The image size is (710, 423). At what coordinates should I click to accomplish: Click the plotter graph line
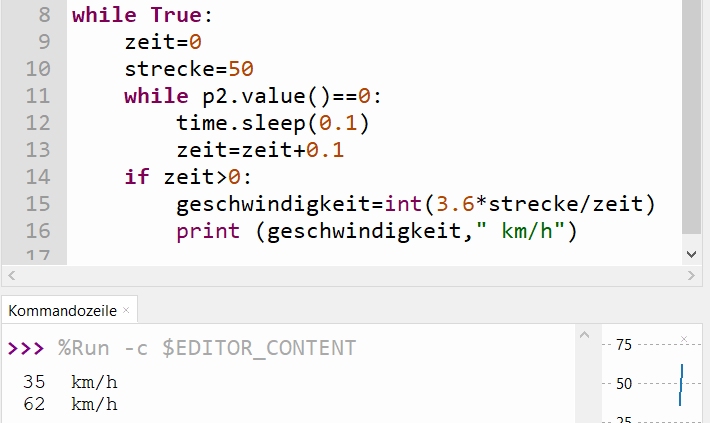click(681, 385)
